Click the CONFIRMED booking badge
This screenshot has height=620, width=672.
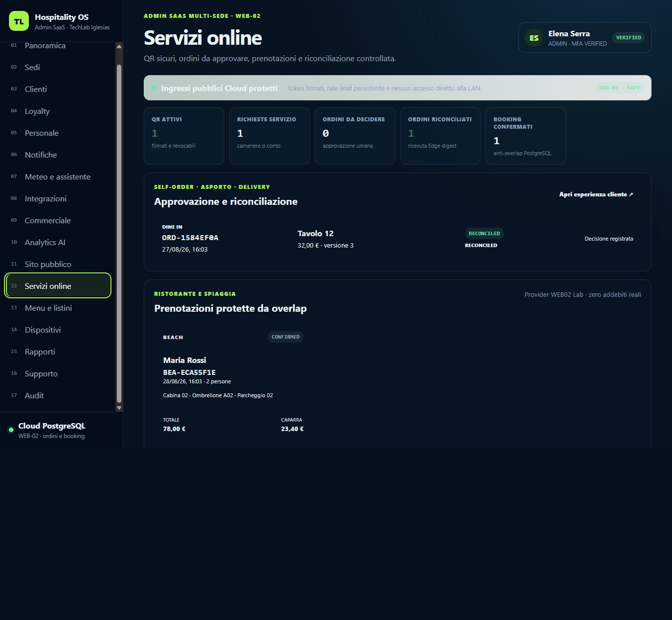point(286,337)
